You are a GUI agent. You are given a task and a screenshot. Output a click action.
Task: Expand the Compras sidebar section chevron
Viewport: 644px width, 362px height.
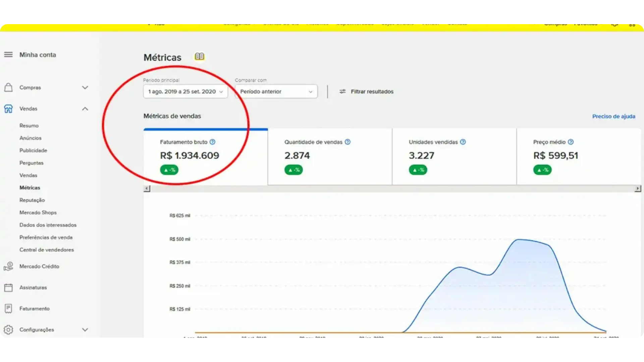pos(85,87)
